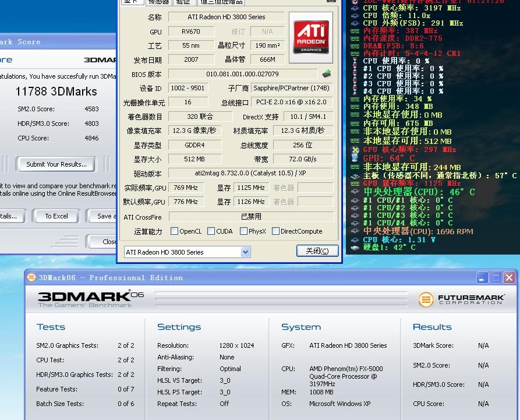The width and height of the screenshot is (520, 420).
Task: Click the BIOS version text field
Action: tap(242, 74)
